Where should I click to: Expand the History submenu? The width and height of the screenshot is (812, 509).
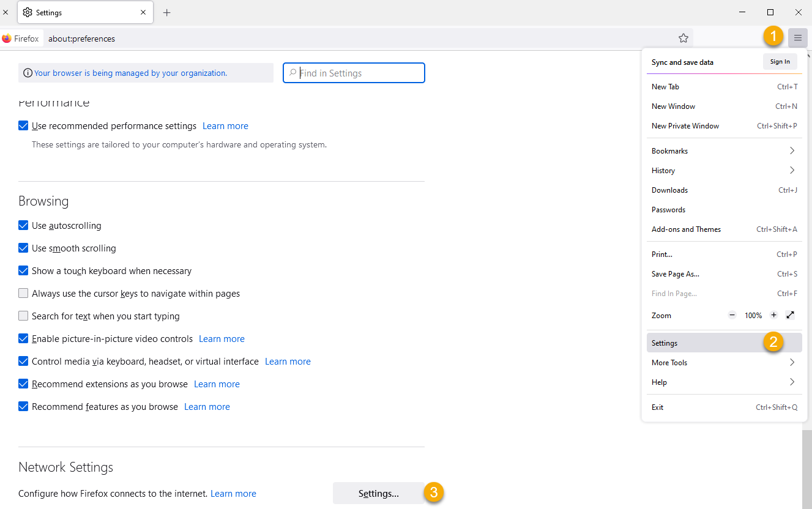click(x=724, y=170)
